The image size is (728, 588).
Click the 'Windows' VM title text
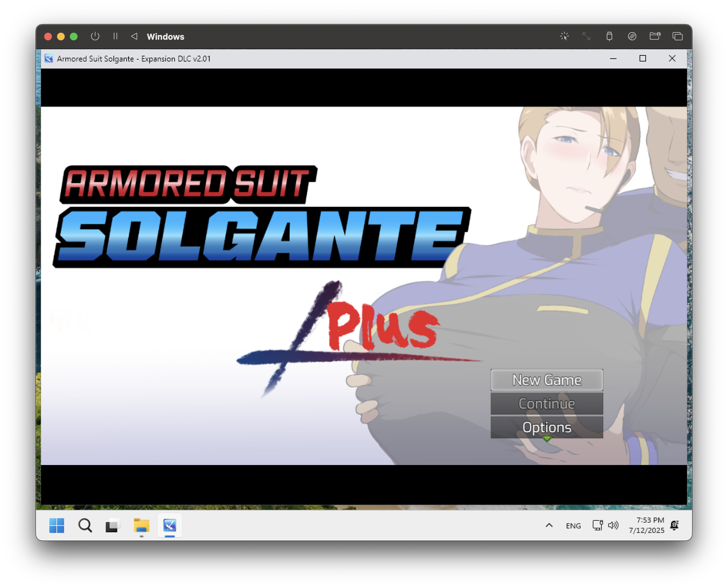[166, 37]
